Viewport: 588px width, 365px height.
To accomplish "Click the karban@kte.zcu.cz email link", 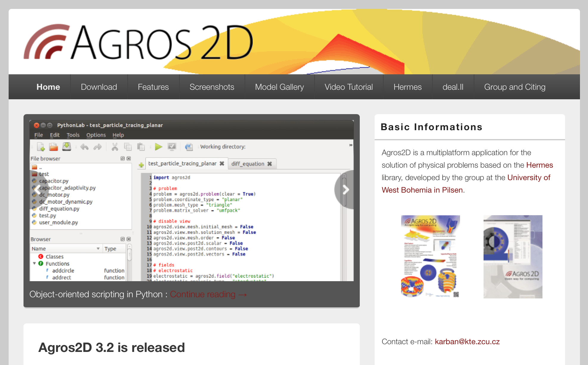I will 467,342.
